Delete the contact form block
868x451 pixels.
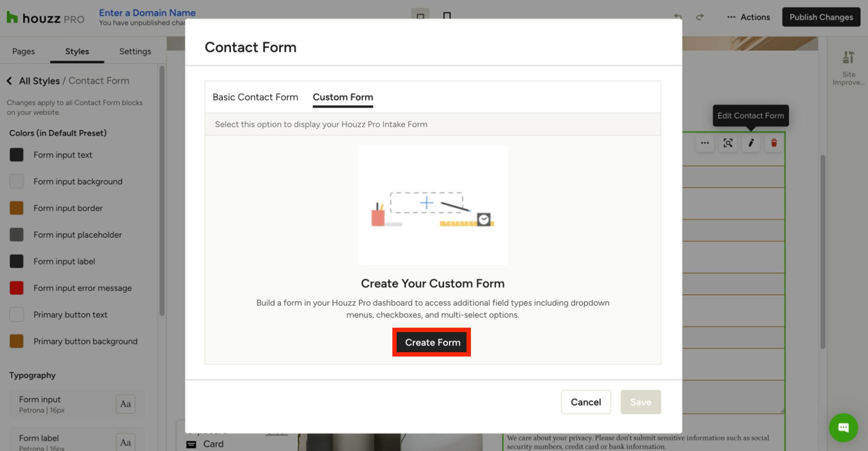[774, 143]
